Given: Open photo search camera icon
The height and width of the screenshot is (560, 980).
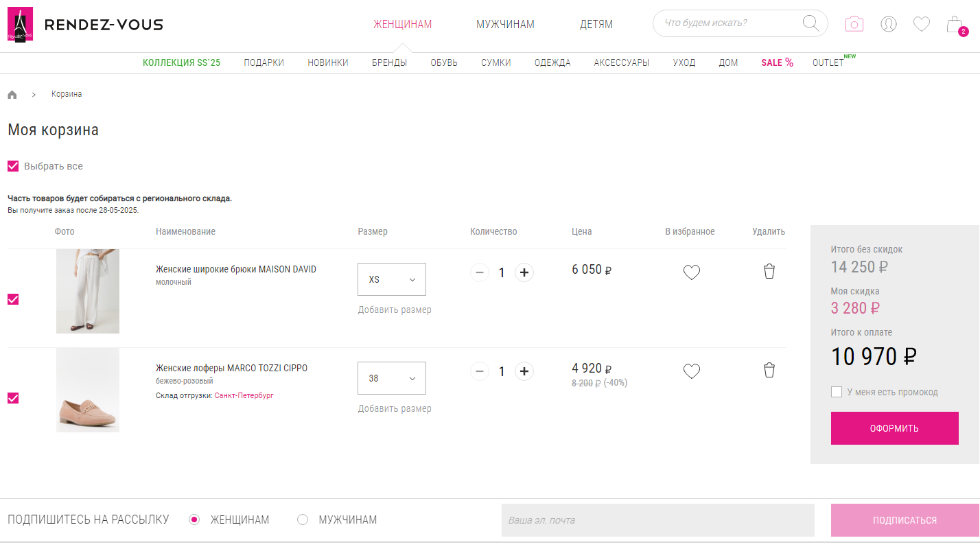Looking at the screenshot, I should pos(854,24).
